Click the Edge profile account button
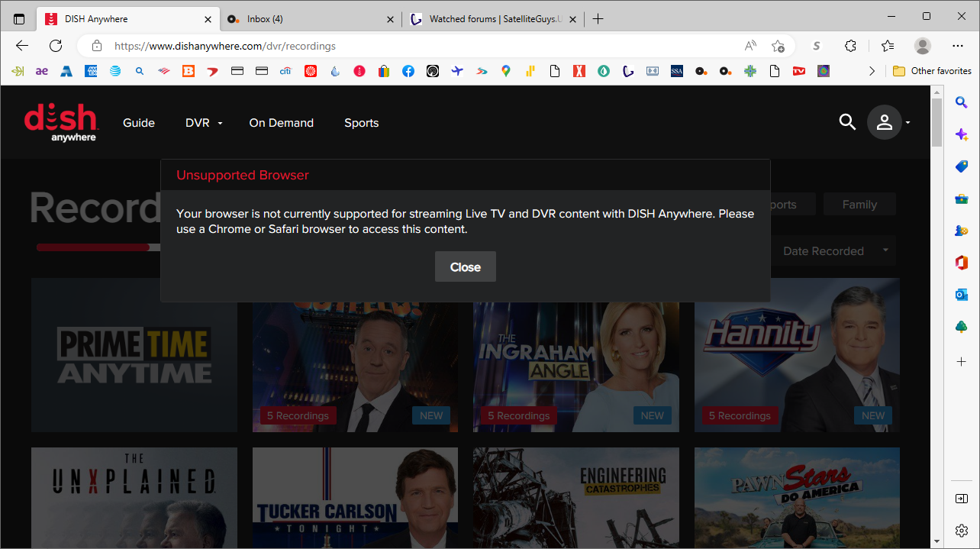Image resolution: width=980 pixels, height=549 pixels. (923, 46)
